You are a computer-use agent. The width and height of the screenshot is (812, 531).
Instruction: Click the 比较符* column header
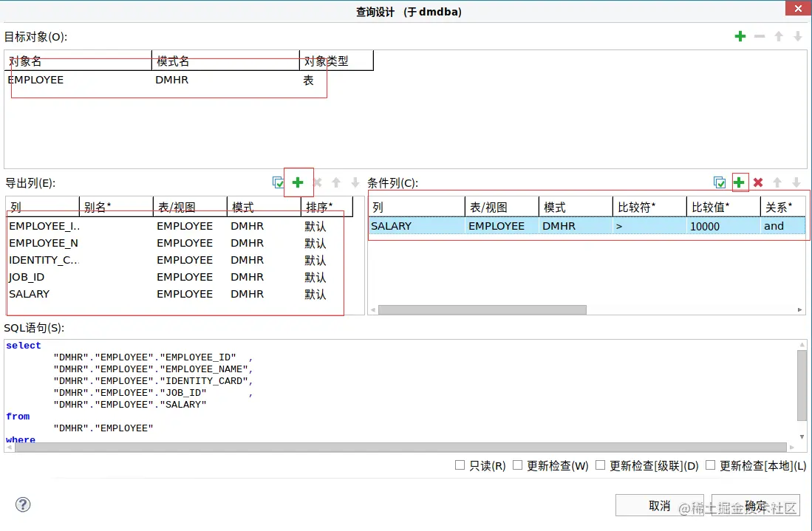point(649,207)
